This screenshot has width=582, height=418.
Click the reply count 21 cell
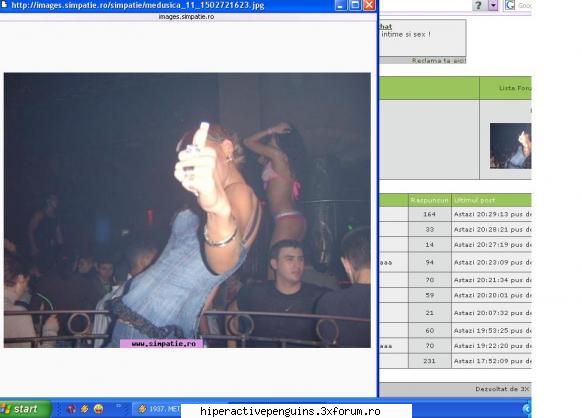tap(429, 313)
